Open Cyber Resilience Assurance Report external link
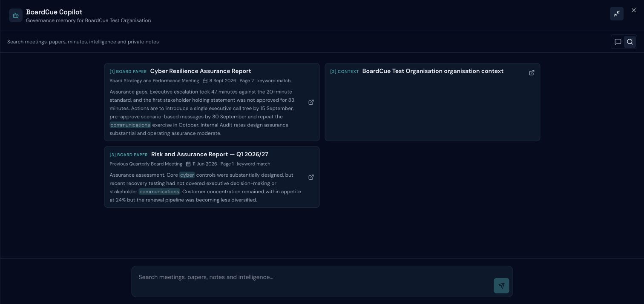The width and height of the screenshot is (644, 304). click(x=311, y=102)
